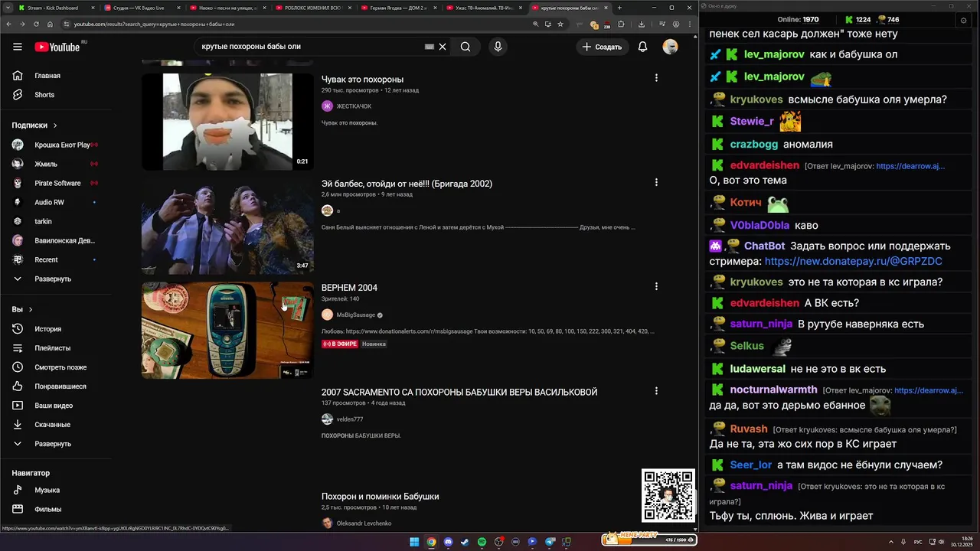
Task: Open Windows Start menu
Action: tap(414, 542)
